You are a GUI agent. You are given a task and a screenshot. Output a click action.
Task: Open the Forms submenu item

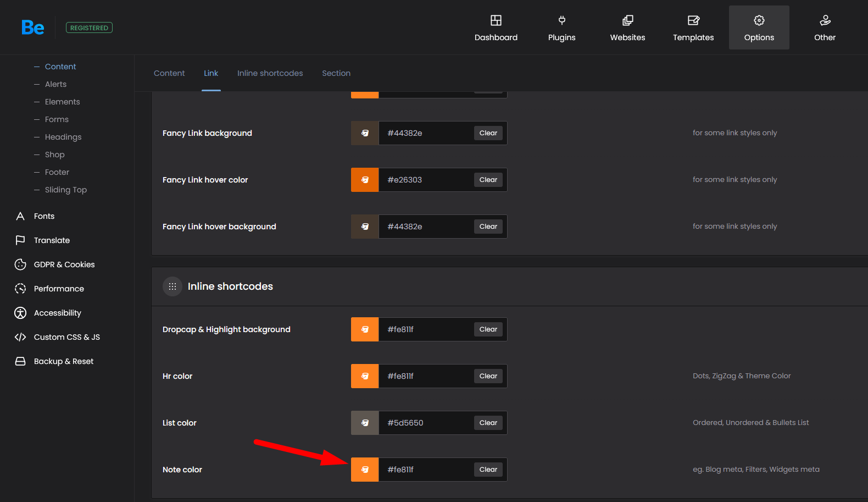point(57,119)
